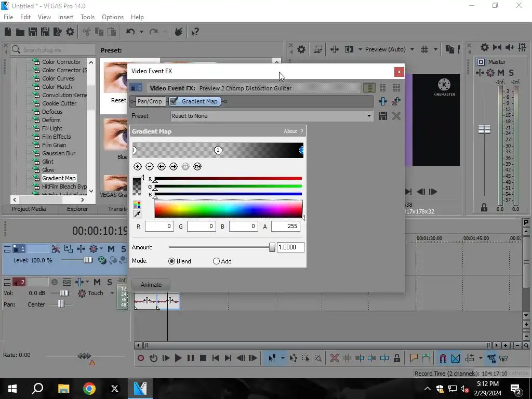Select Color Curves plug-in in list
This screenshot has height=399, width=532.
[58, 78]
